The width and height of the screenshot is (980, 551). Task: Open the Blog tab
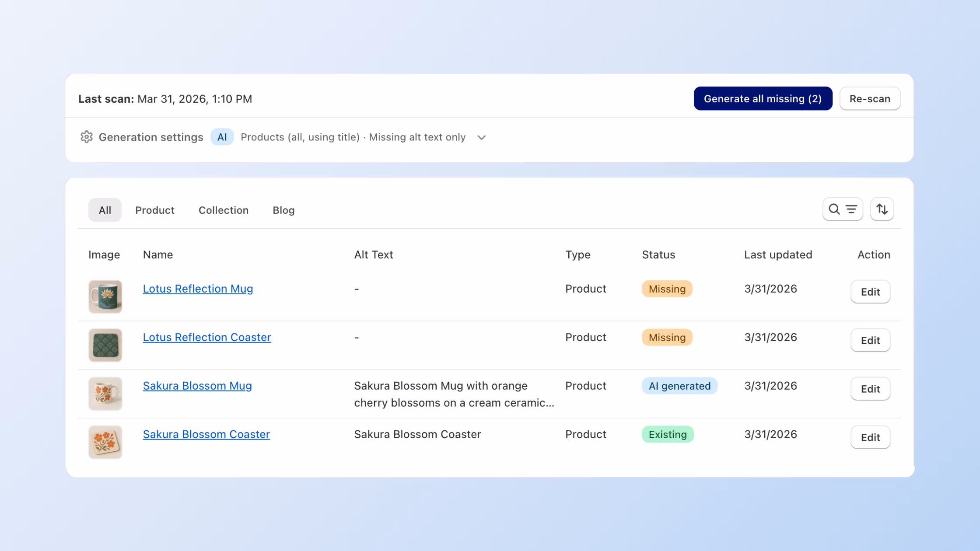283,210
